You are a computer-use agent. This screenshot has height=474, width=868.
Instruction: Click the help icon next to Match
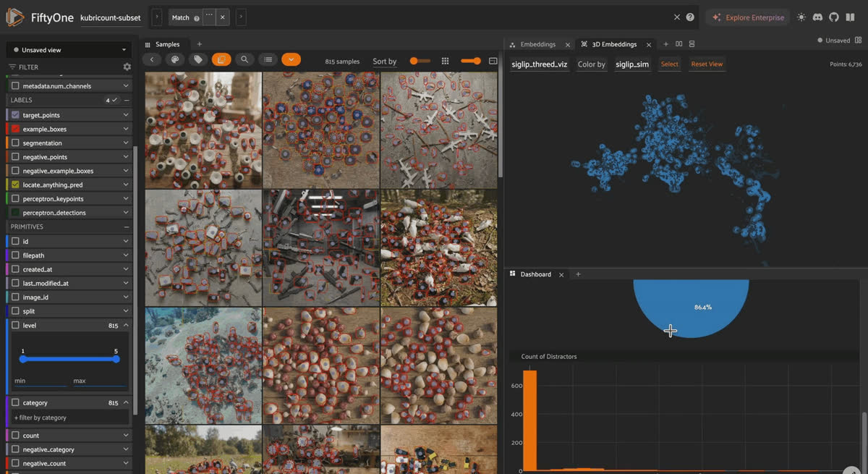point(197,18)
